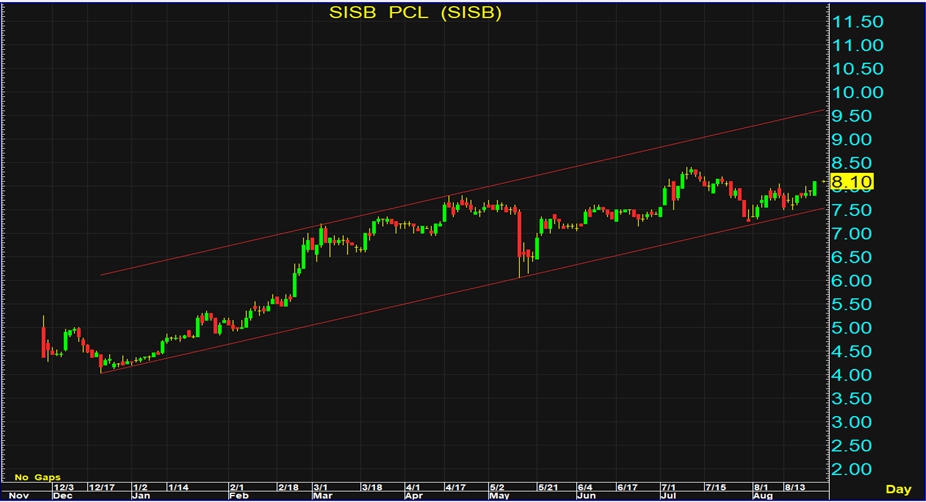Click the 2/1 date label

tap(237, 487)
